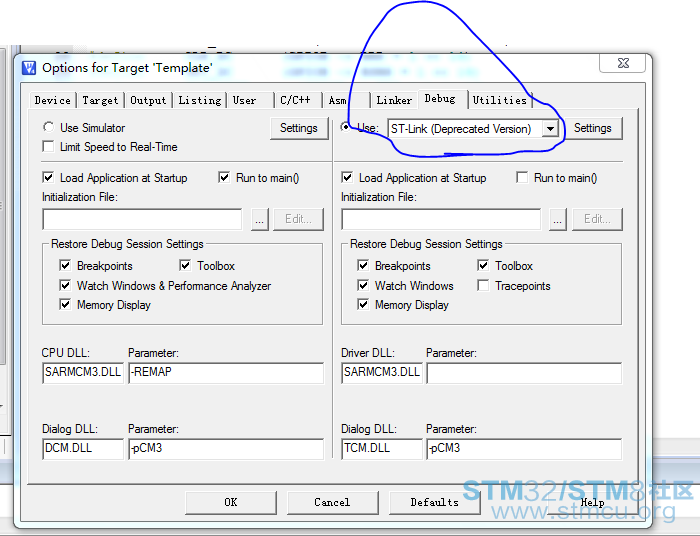Click CPU DLL Parameter field -REMAP
The width and height of the screenshot is (700, 536).
point(226,373)
